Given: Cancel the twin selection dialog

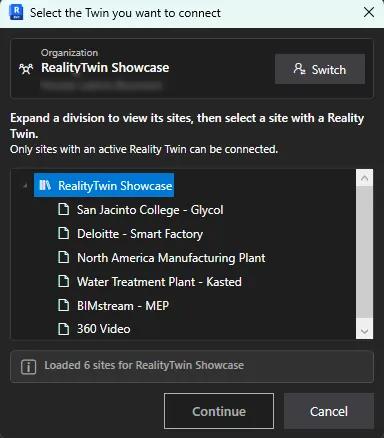Looking at the screenshot, I should 329,411.
